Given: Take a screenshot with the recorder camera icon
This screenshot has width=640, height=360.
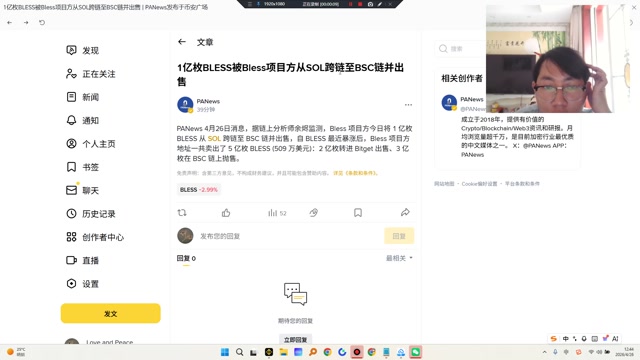Looking at the screenshot, I should coord(370,4).
